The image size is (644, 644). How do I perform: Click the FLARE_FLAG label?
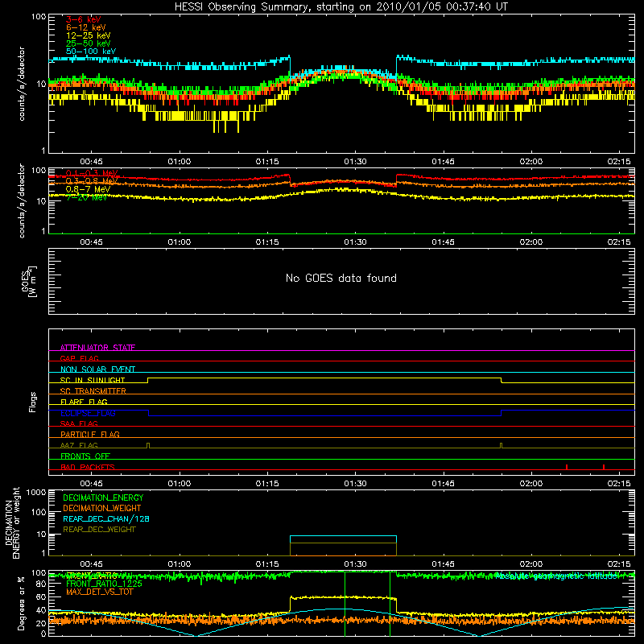(x=84, y=402)
